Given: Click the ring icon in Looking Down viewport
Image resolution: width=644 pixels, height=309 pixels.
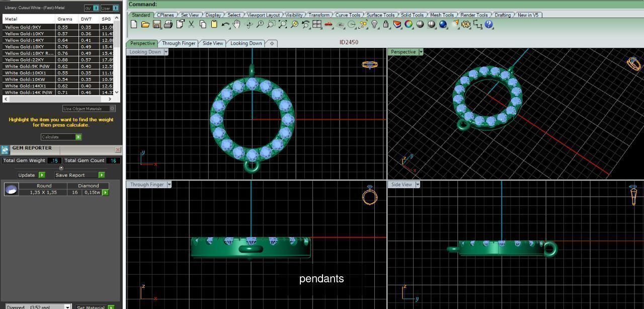Looking at the screenshot, I should (x=370, y=64).
